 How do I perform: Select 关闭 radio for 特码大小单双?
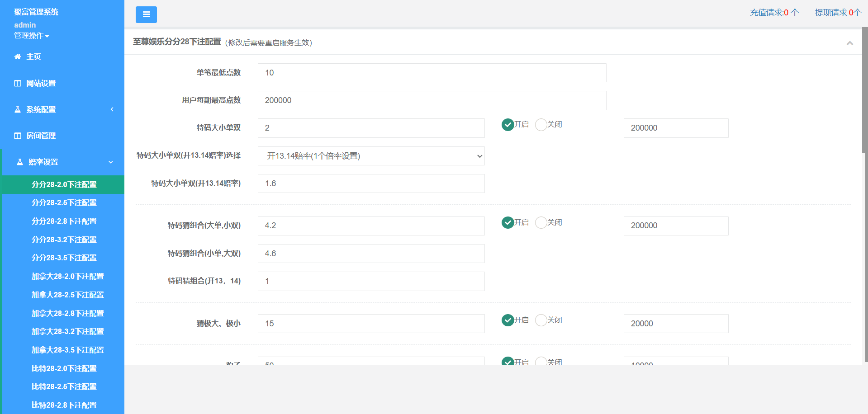541,125
